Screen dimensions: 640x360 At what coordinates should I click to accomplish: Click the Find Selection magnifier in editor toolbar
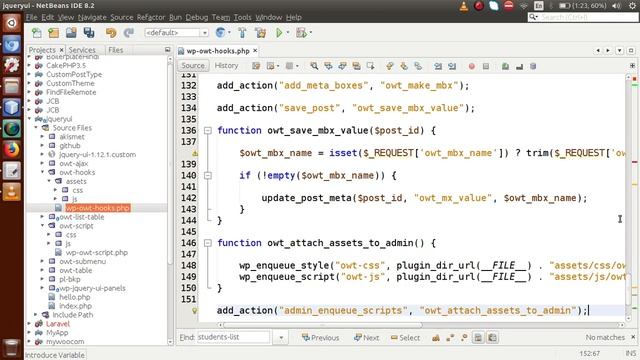pos(314,66)
